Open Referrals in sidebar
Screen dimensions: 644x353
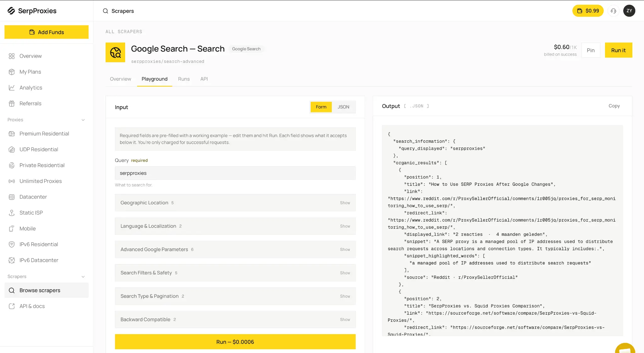tap(47, 103)
